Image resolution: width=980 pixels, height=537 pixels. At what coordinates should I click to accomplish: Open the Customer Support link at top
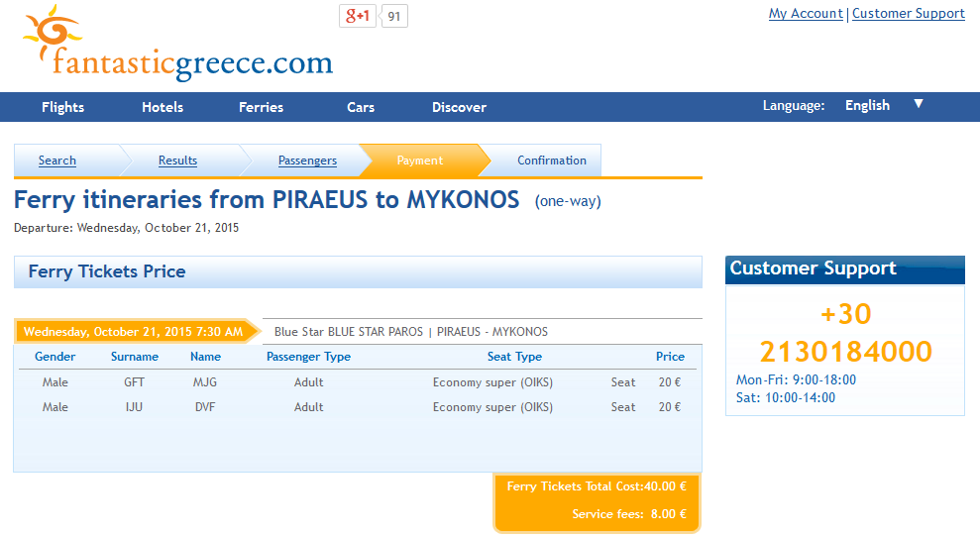pos(908,14)
